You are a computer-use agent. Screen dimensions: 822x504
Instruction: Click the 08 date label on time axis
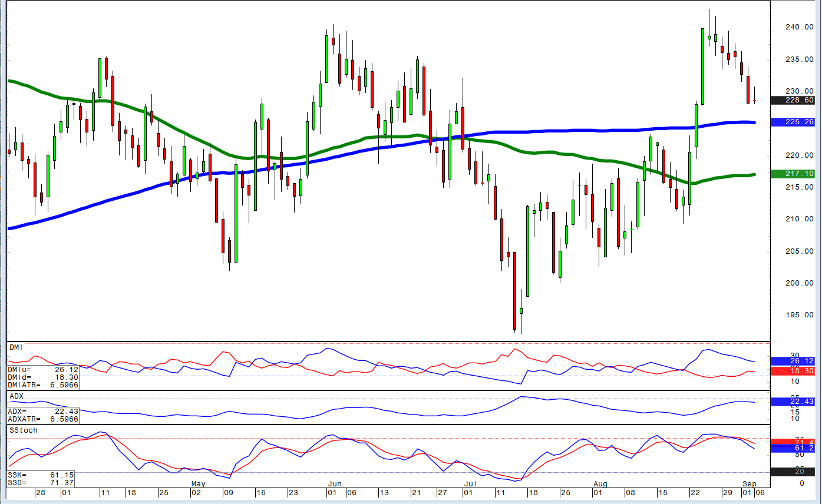(630, 493)
